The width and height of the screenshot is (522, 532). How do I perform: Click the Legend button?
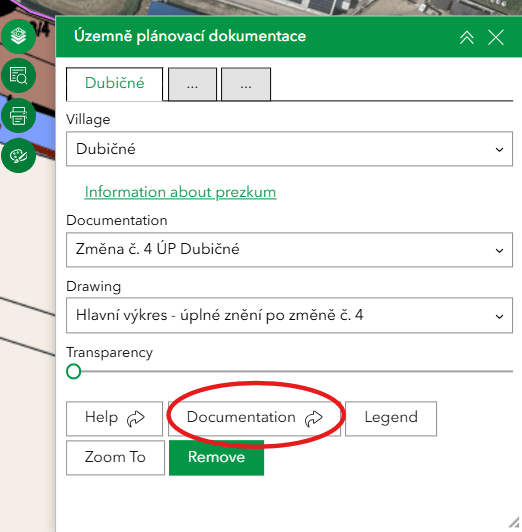pos(391,419)
